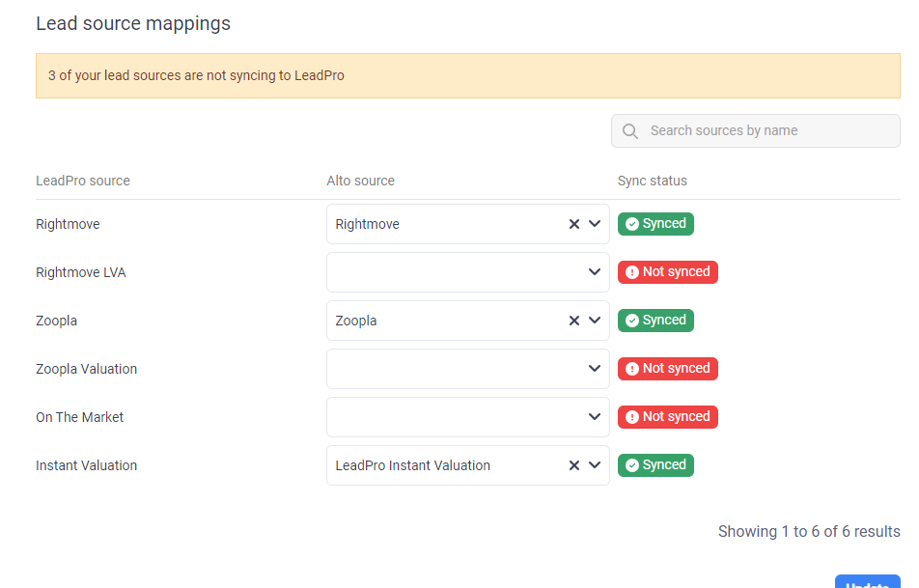
Task: Click the not syncing warning banner
Action: coord(467,75)
